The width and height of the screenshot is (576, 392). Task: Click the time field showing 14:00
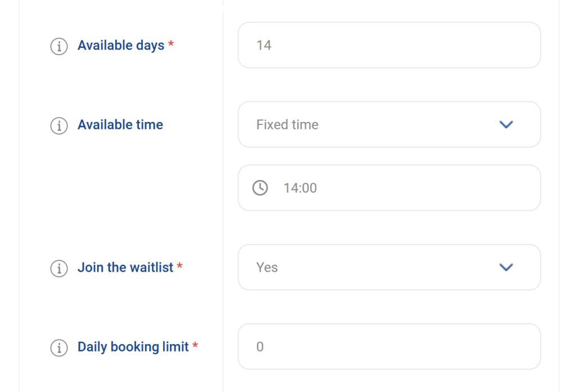coord(389,188)
